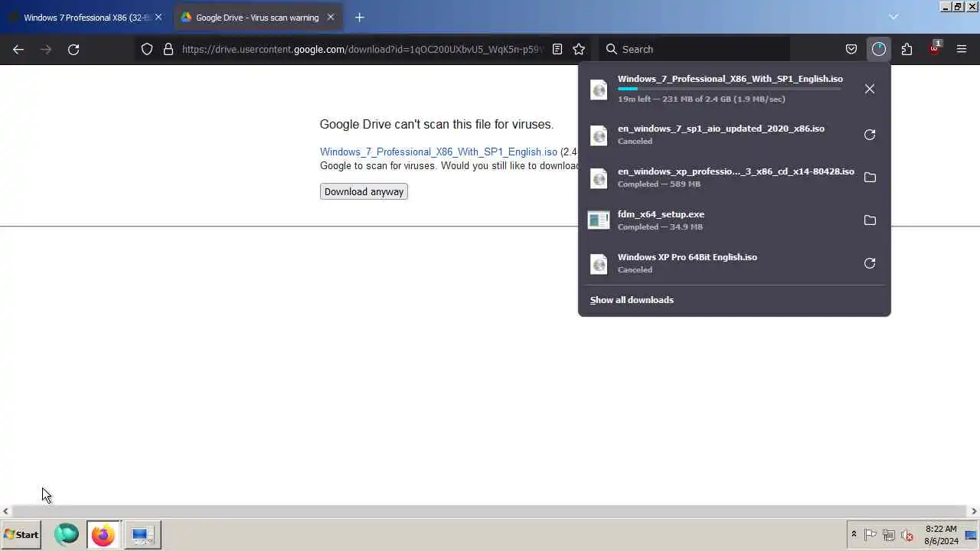Show fdm_x64_setup.exe in folder

(x=870, y=220)
